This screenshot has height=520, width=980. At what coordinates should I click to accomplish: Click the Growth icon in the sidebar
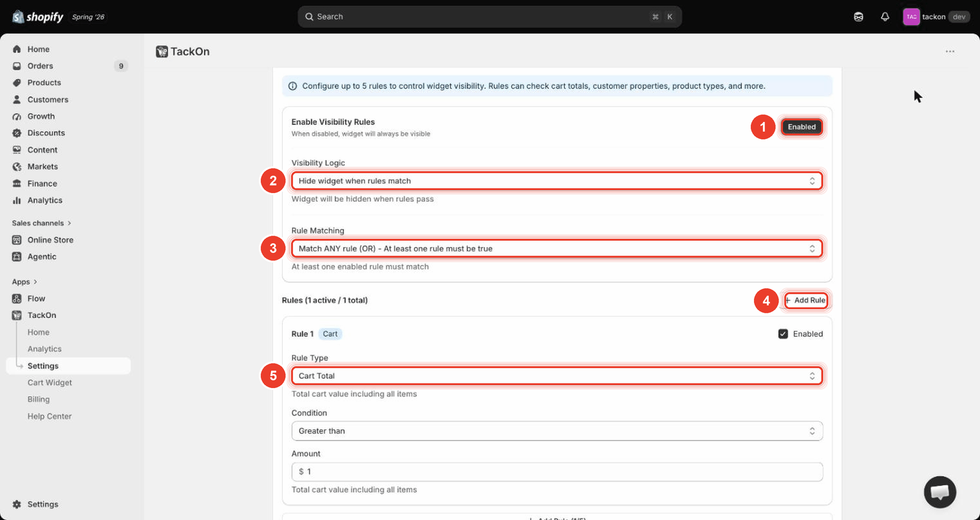pyautogui.click(x=17, y=116)
